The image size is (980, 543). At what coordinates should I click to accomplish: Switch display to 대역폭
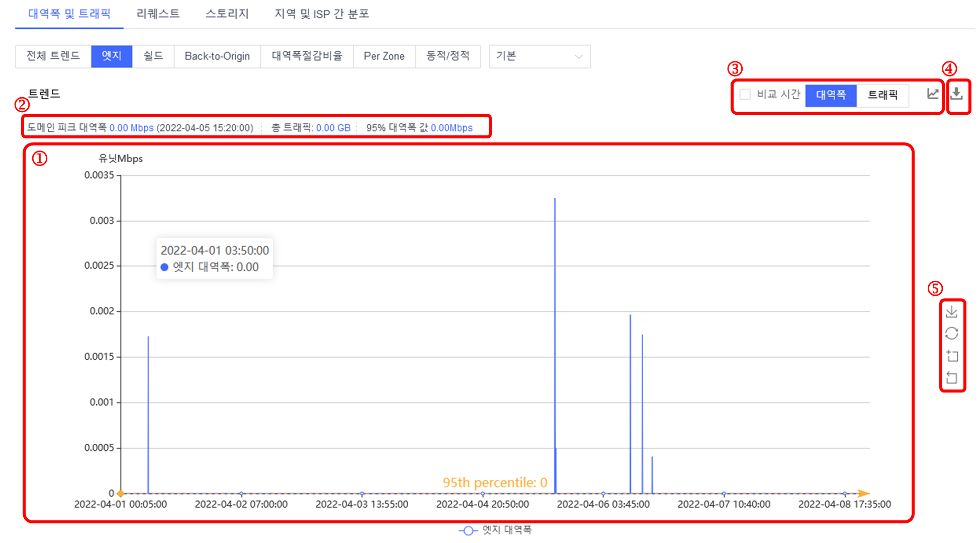click(831, 95)
